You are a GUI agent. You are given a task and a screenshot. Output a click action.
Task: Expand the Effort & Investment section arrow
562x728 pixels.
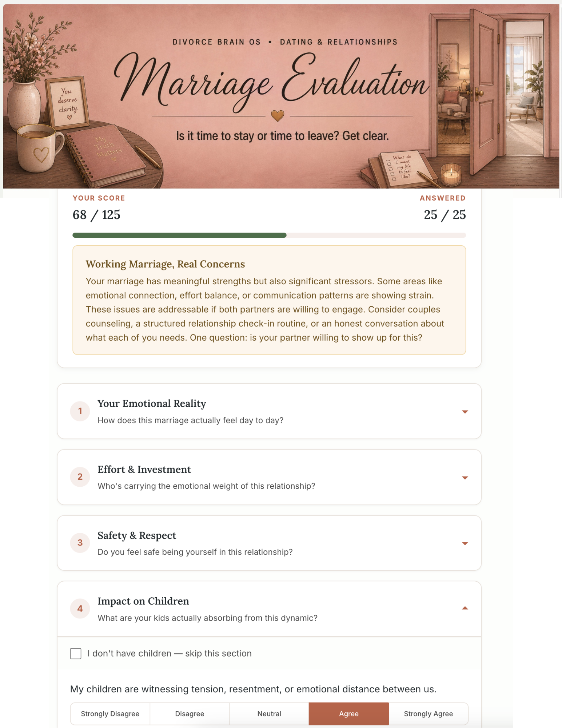(x=465, y=478)
